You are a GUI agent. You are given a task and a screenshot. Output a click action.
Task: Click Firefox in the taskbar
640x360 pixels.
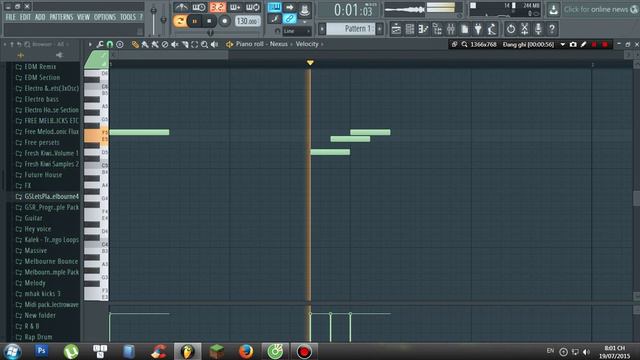246,351
